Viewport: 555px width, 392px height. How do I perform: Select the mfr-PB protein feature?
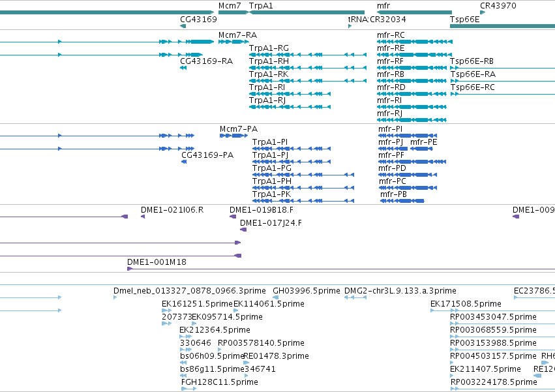point(402,201)
